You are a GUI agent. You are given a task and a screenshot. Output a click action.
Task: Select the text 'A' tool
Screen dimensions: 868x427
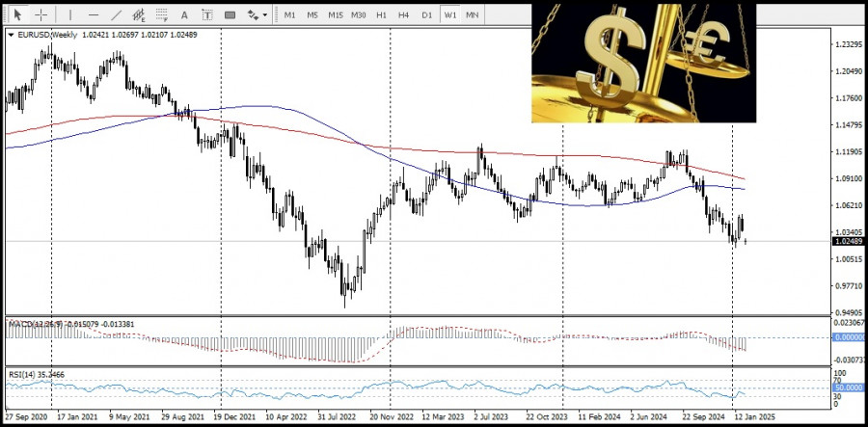pos(184,14)
